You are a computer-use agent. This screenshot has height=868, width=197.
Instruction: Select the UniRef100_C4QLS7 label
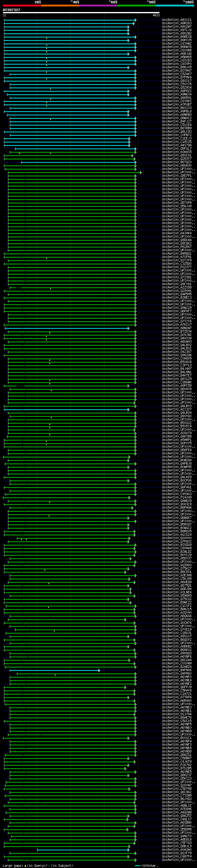click(177, 819)
